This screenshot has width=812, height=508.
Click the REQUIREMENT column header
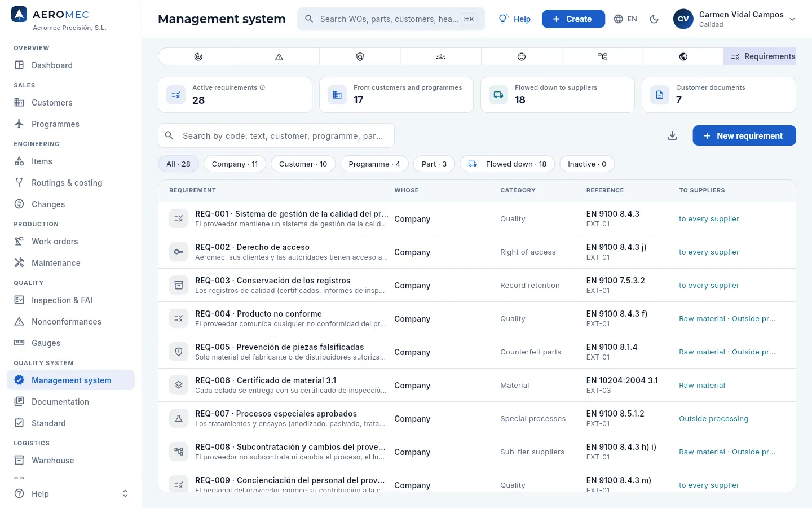(192, 191)
